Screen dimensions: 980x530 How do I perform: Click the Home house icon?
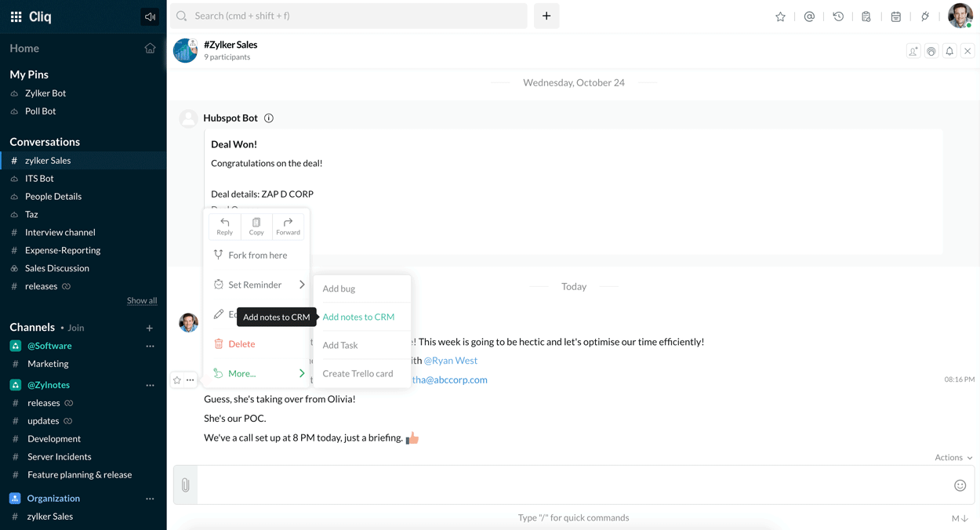pos(150,49)
